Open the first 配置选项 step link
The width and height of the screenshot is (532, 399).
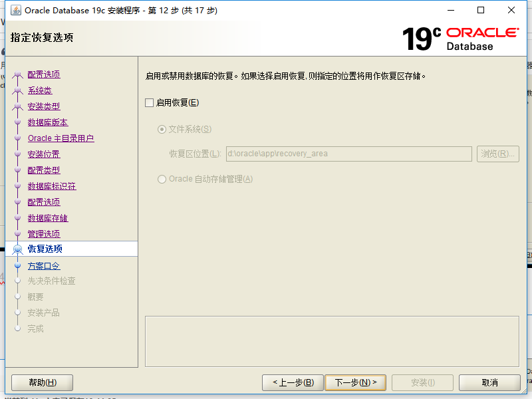44,74
